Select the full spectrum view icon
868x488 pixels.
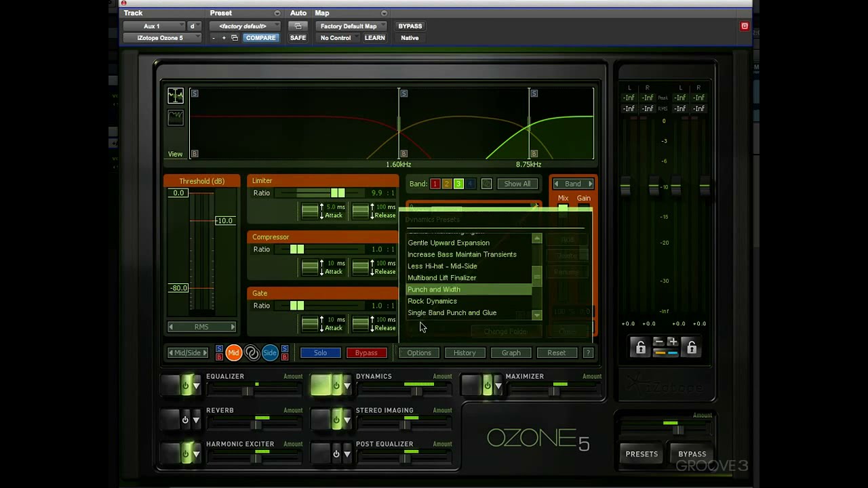click(x=176, y=96)
